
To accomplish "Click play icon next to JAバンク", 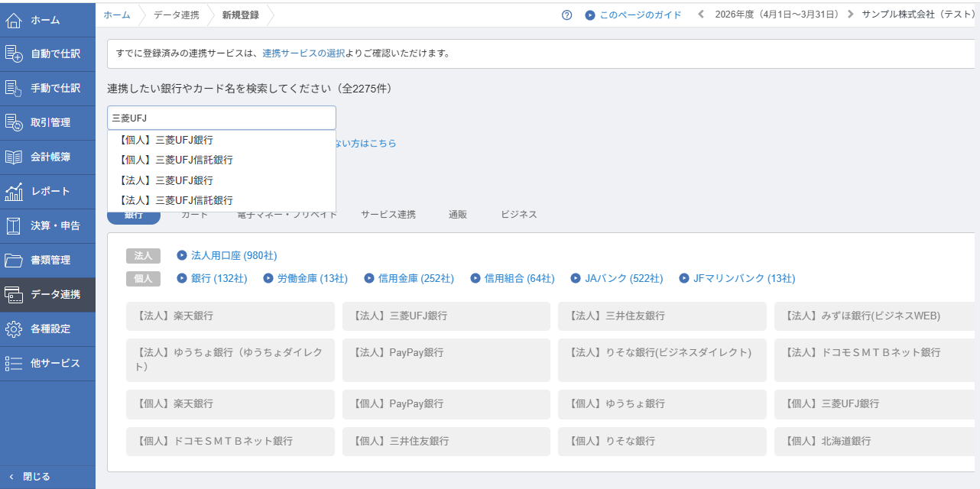I will pyautogui.click(x=576, y=279).
